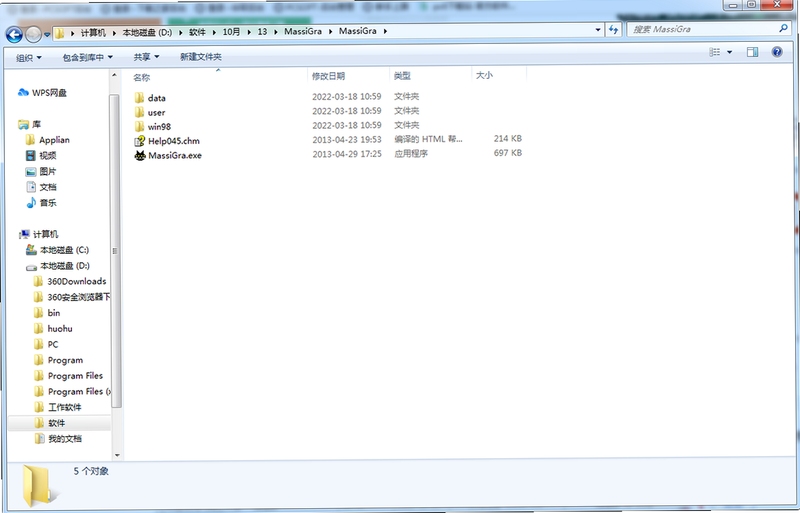Open the 包含到库中 menu
Viewport: 800px width, 513px height.
point(87,57)
